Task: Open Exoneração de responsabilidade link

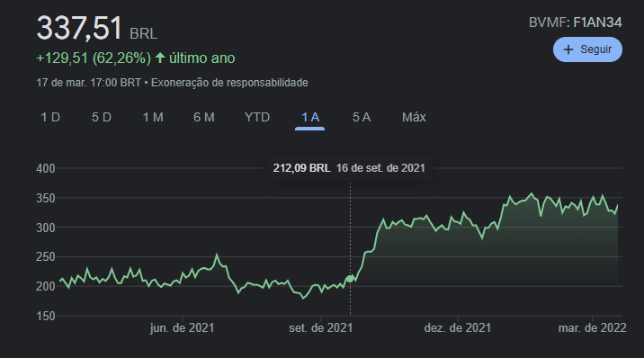Action: (229, 83)
